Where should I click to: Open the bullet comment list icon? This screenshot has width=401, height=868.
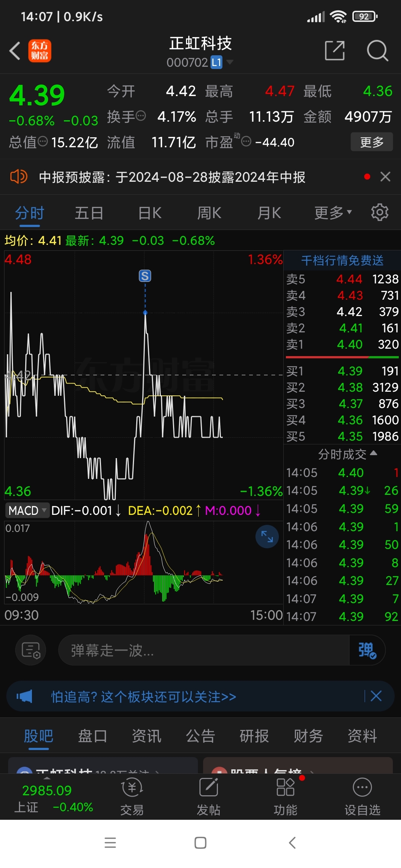click(x=31, y=650)
